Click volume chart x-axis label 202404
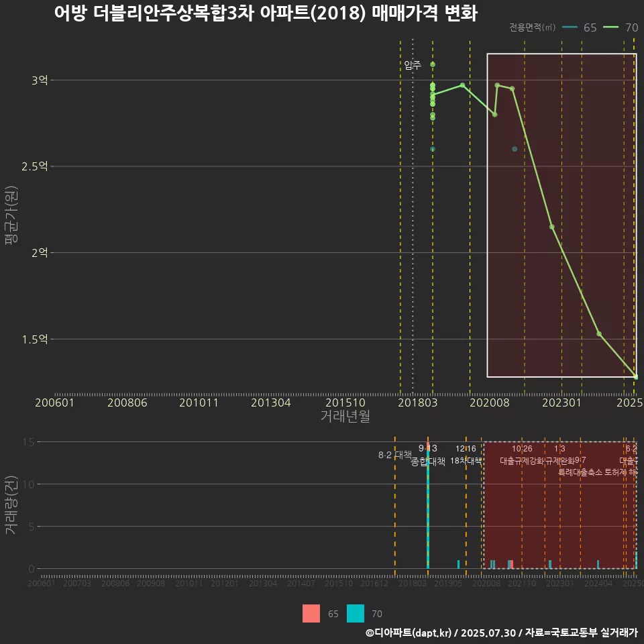This screenshot has width=644, height=644. click(598, 583)
